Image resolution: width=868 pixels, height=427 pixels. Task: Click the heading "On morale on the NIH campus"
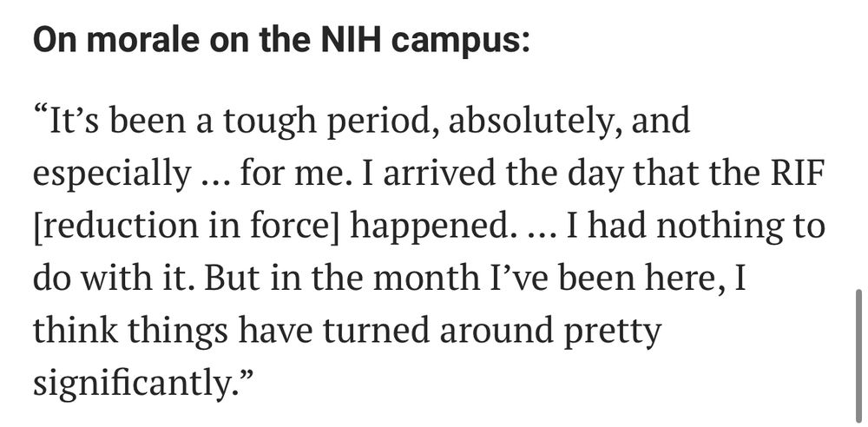[279, 42]
